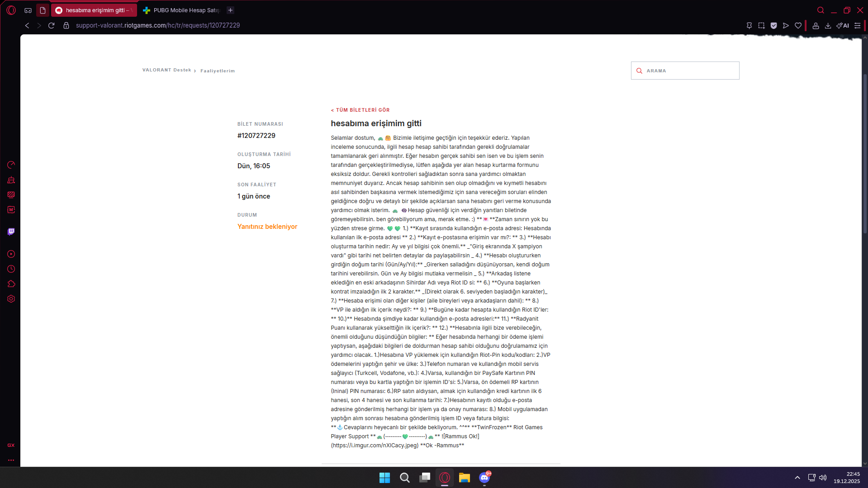This screenshot has width=868, height=488.
Task: Click the address bar URL
Action: (158, 25)
